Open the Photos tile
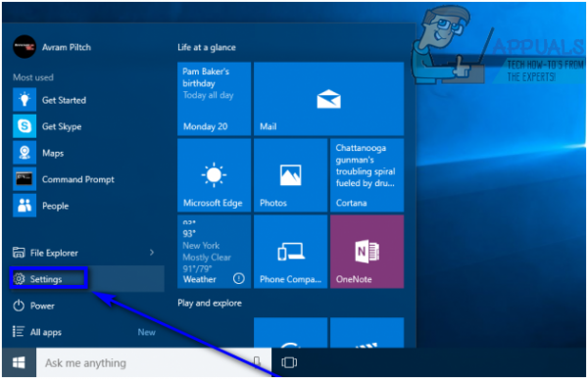 291,175
